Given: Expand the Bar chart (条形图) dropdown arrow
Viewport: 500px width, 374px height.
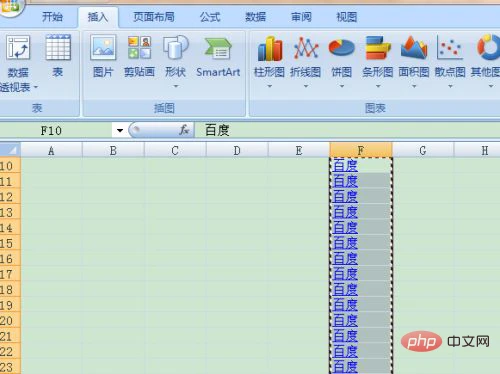Looking at the screenshot, I should (378, 86).
